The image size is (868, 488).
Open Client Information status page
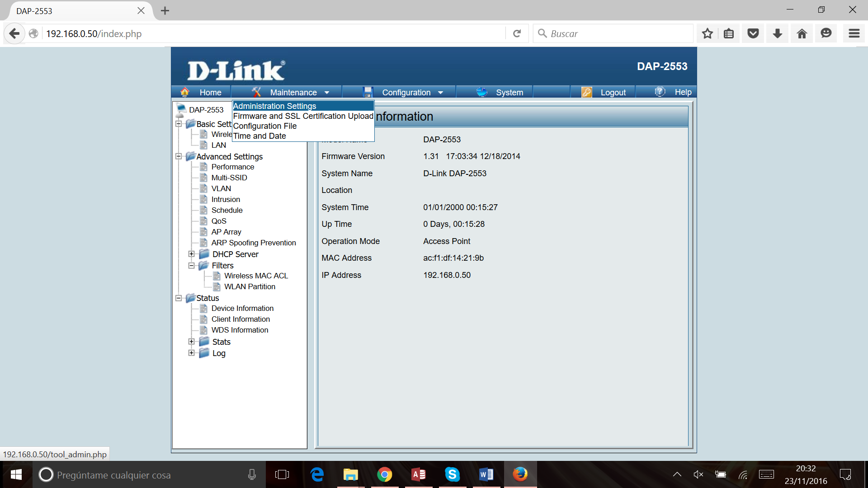tap(241, 319)
